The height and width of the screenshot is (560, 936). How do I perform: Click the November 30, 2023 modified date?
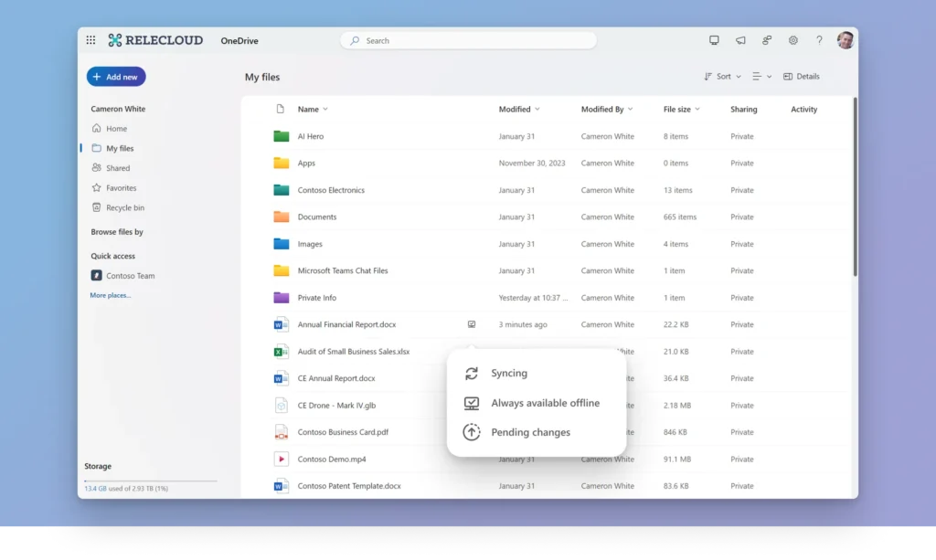pos(532,163)
